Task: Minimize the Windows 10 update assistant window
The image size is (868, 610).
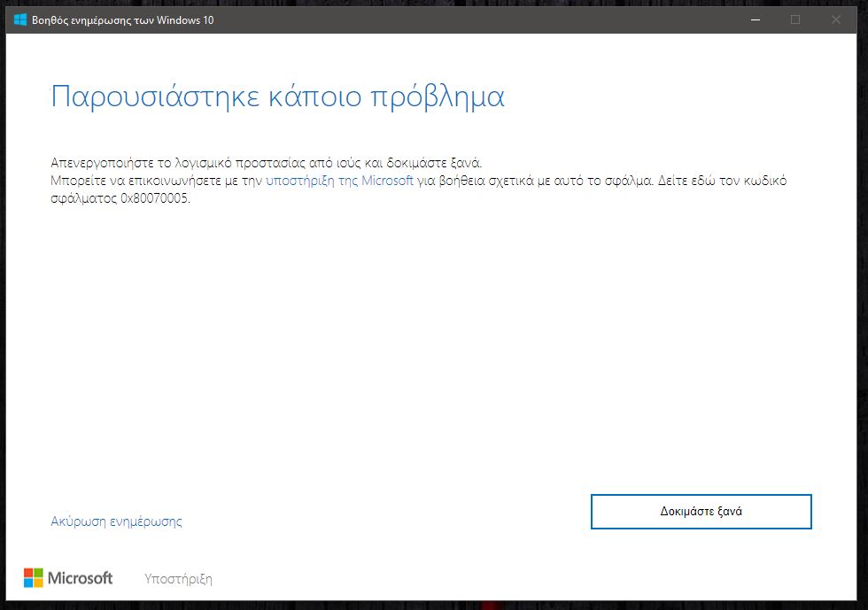Action: tap(755, 20)
